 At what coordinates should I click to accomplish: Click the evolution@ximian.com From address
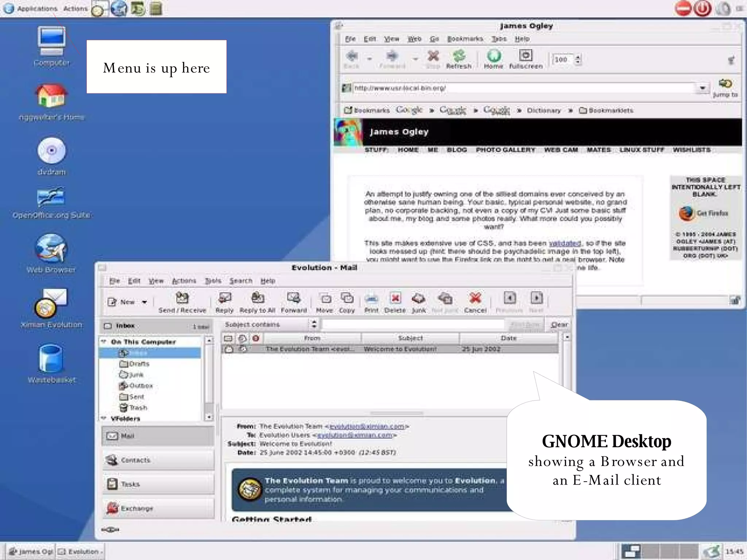coord(367,426)
